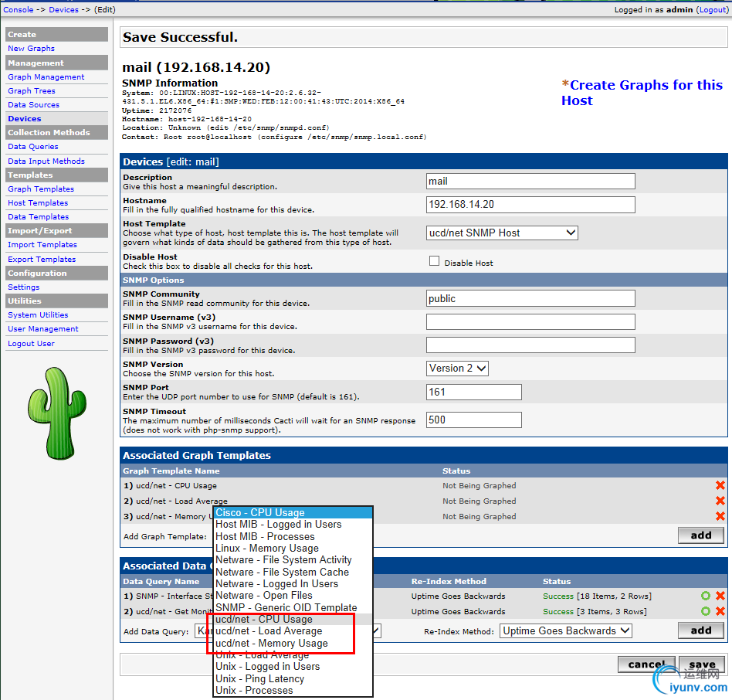The height and width of the screenshot is (700, 732).
Task: Choose Netware - Open Files option
Action: (x=293, y=596)
